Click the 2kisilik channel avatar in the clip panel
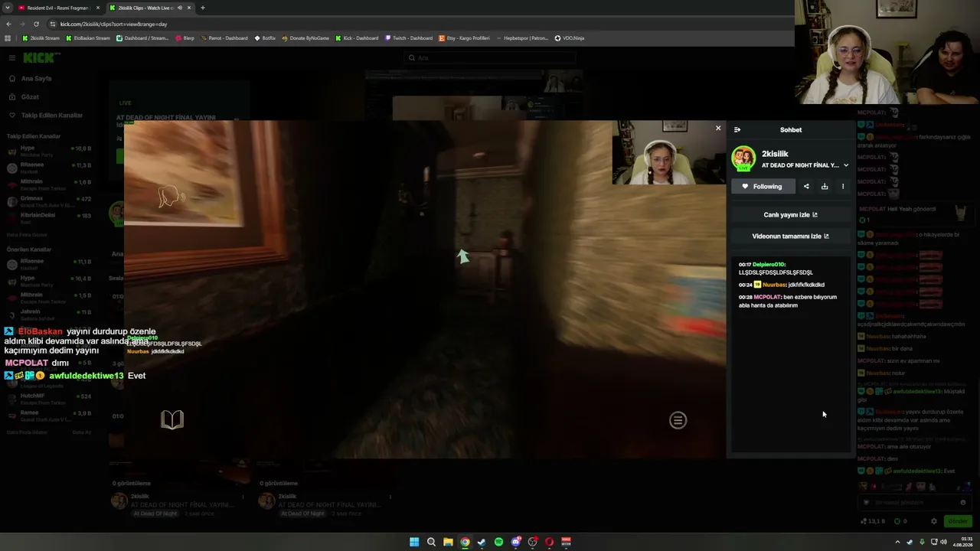980x551 pixels. (743, 158)
